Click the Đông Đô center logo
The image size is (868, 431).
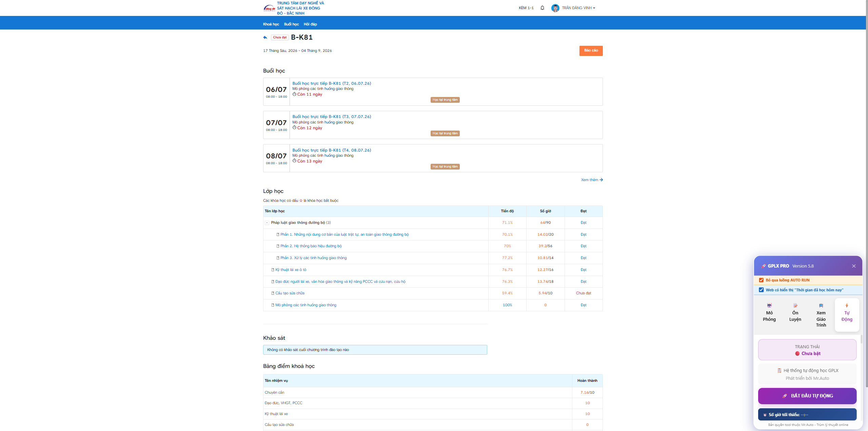pyautogui.click(x=270, y=8)
